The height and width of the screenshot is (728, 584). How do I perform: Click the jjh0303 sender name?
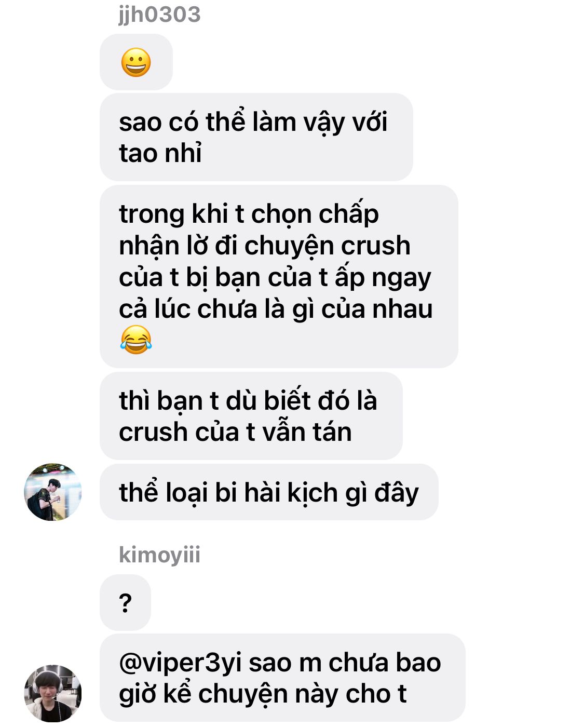pos(159,14)
